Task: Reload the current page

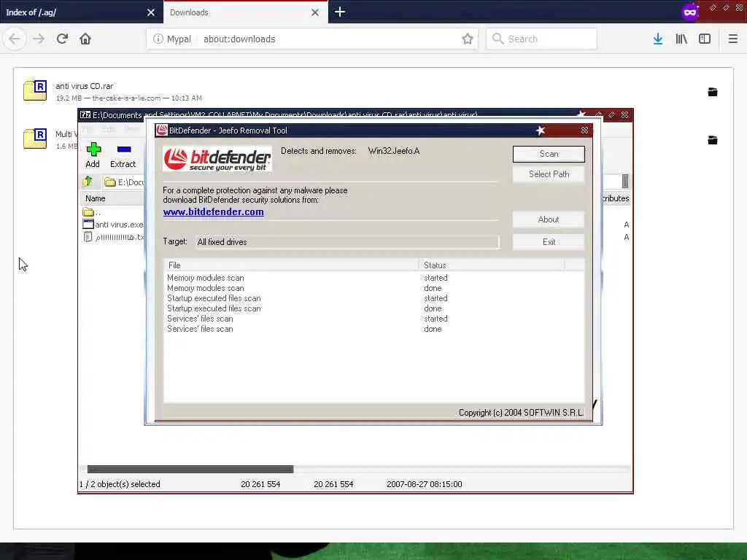Action: (x=63, y=39)
